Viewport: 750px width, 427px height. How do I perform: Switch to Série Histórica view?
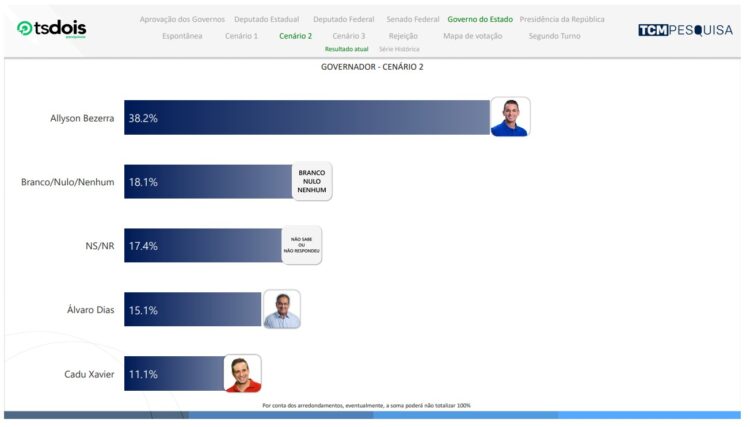[x=399, y=49]
